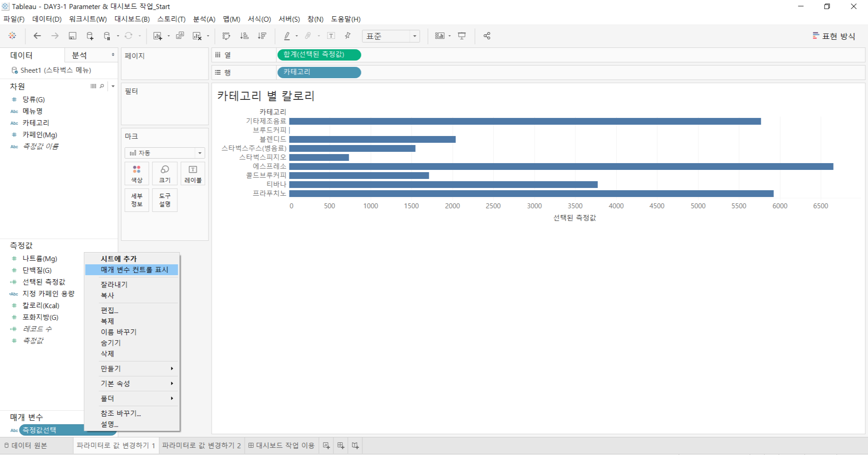This screenshot has width=868, height=455.
Task: Duplicate the current sheet icon
Action: [180, 36]
